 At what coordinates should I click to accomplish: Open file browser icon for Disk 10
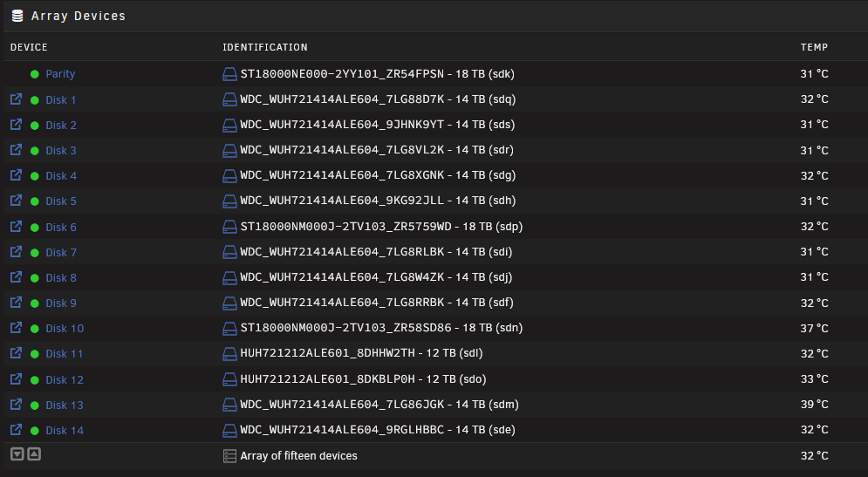click(x=16, y=328)
